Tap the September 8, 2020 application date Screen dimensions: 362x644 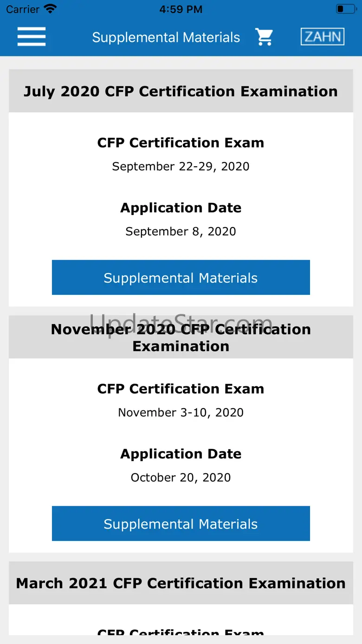[x=181, y=231]
